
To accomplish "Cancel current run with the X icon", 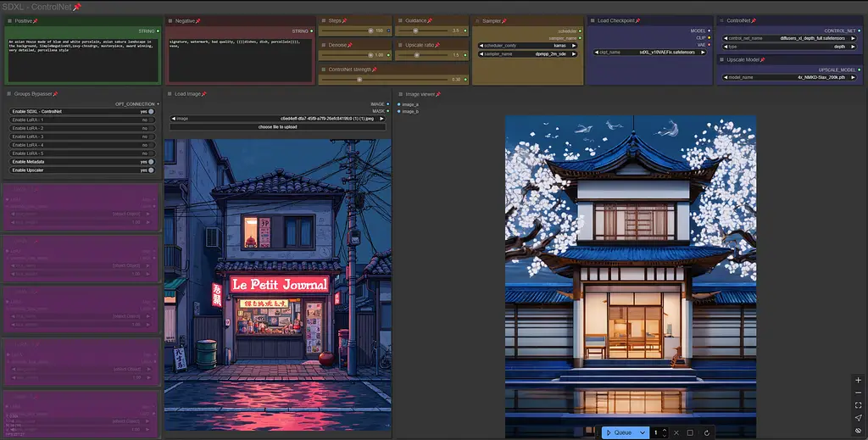I will point(676,432).
